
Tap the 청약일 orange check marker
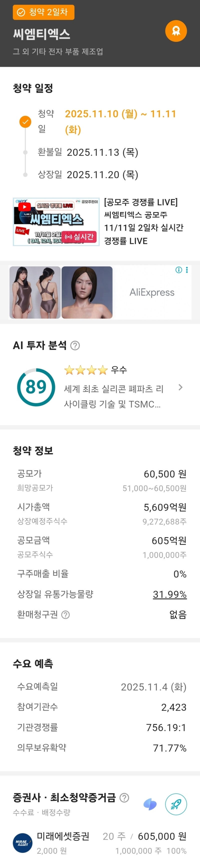[x=25, y=122]
